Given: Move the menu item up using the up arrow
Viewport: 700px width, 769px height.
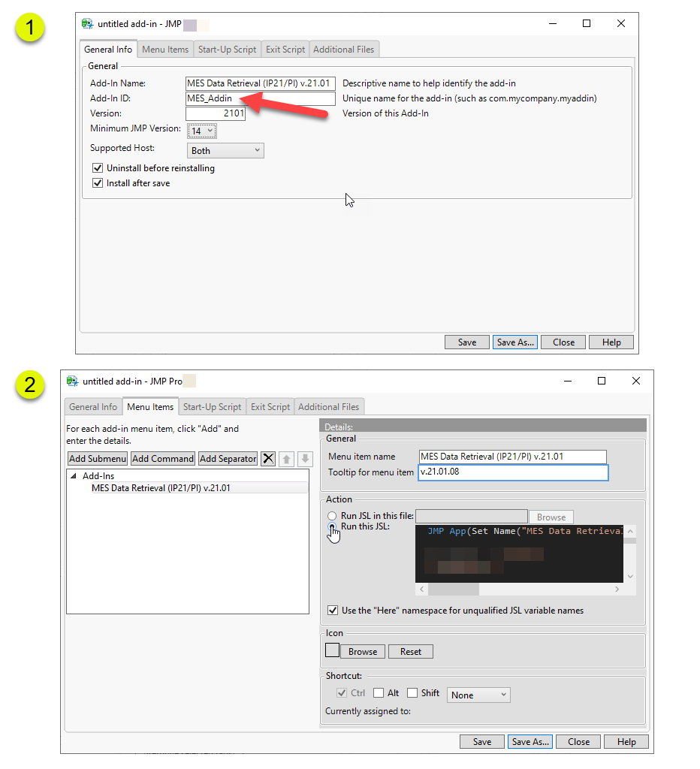Looking at the screenshot, I should (x=287, y=459).
